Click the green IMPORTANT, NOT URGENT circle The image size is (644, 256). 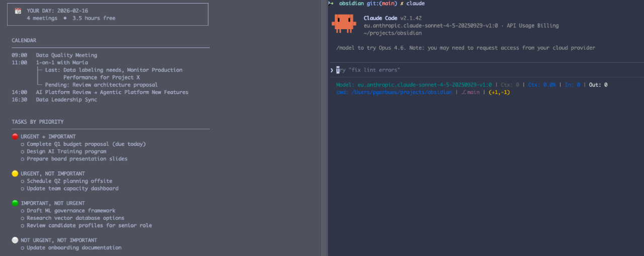[15, 203]
